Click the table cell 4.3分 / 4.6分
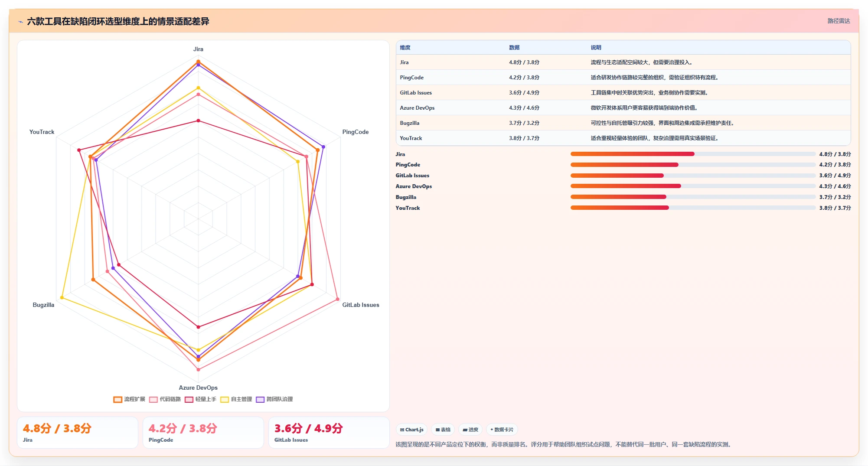 [x=524, y=108]
